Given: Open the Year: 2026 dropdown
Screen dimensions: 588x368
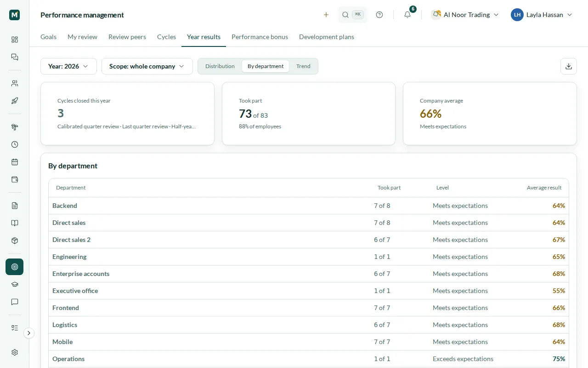Looking at the screenshot, I should pyautogui.click(x=68, y=66).
